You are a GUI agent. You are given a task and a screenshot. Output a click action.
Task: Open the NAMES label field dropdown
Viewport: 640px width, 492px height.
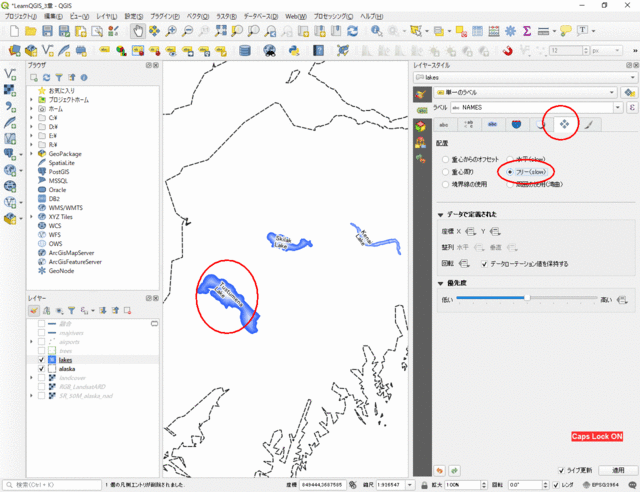click(618, 107)
